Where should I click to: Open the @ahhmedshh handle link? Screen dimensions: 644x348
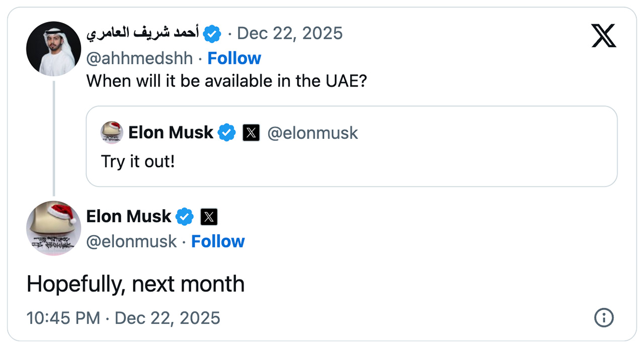[140, 58]
